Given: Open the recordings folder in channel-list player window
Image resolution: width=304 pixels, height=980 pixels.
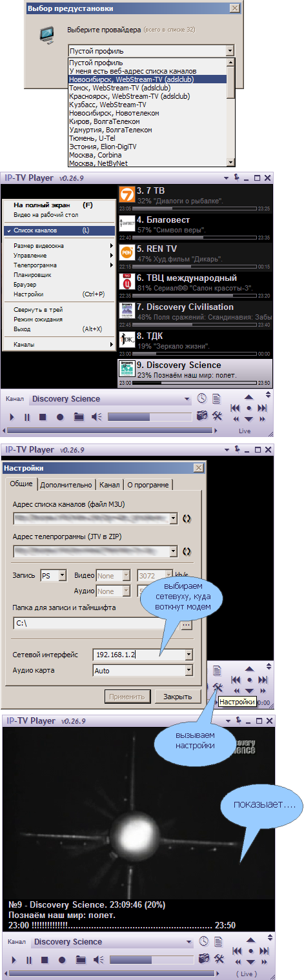Looking at the screenshot, I should (79, 417).
